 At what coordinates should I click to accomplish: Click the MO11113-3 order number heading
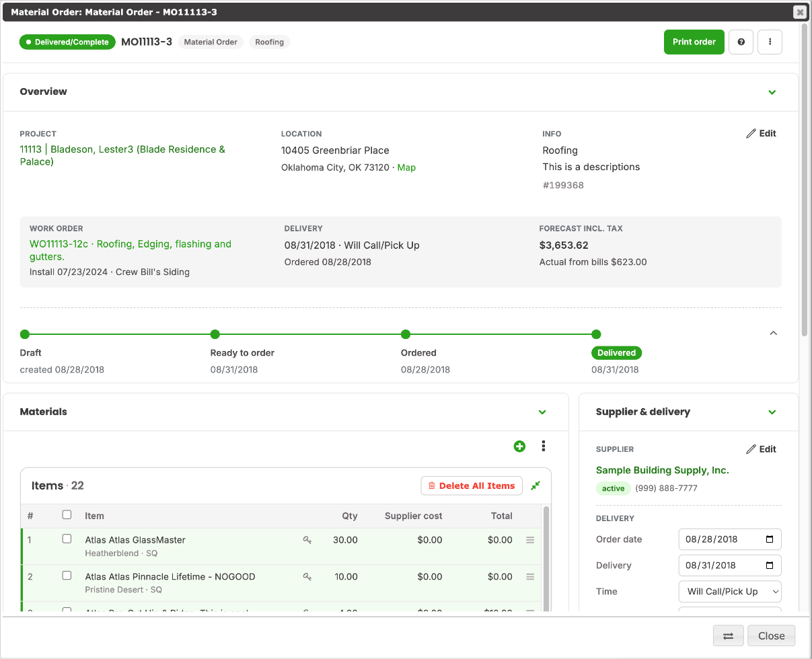tap(147, 42)
